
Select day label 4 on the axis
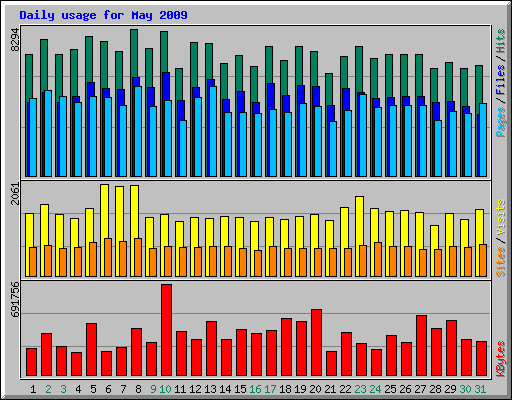78,389
